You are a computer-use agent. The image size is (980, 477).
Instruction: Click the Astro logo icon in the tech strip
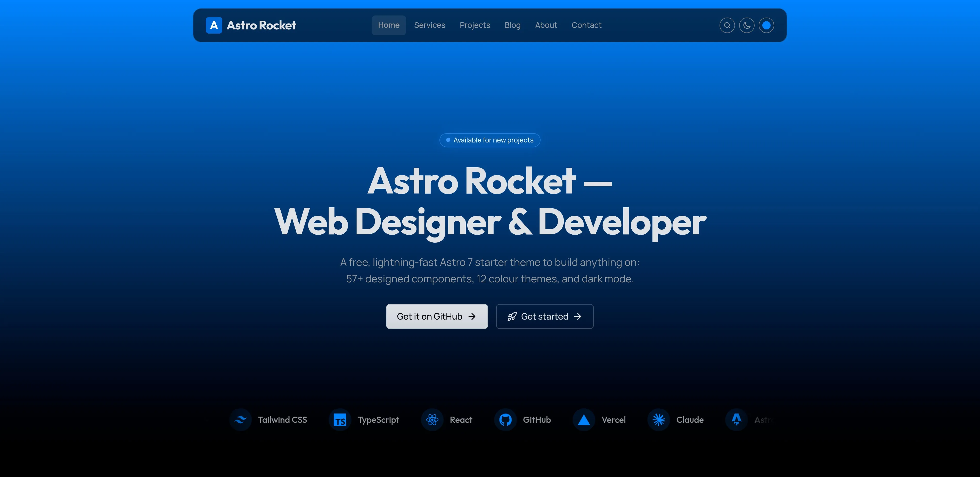pyautogui.click(x=737, y=419)
